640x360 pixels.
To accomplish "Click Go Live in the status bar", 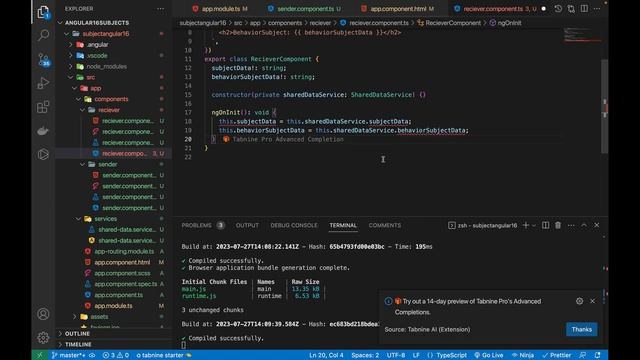I will pyautogui.click(x=489, y=355).
